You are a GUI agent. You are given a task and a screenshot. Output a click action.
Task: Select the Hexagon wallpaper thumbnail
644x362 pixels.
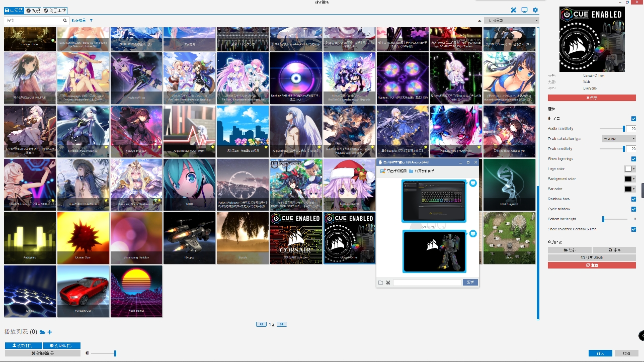30,291
